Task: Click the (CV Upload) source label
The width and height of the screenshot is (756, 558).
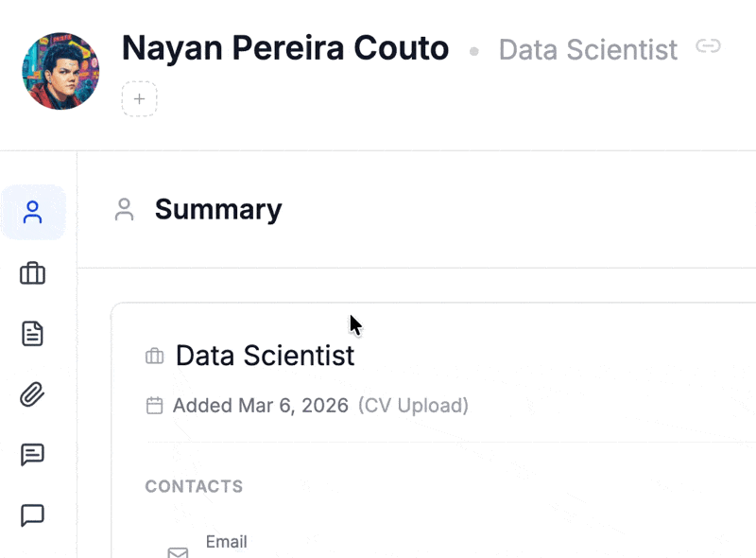Action: 413,406
